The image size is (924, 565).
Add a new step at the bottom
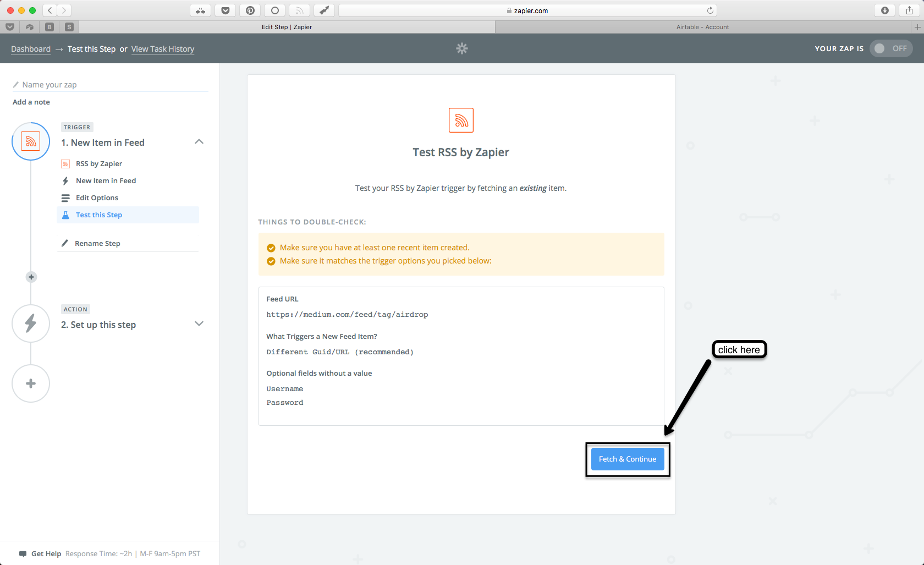(x=31, y=383)
